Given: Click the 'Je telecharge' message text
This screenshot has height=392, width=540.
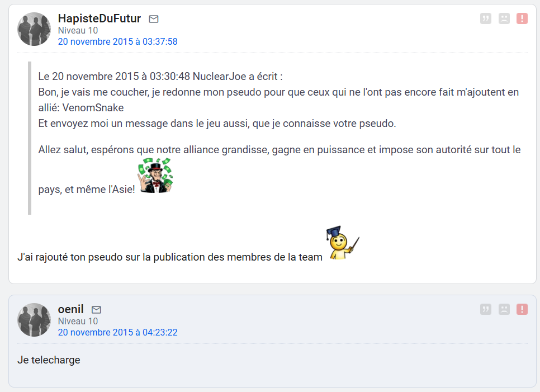Looking at the screenshot, I should (49, 360).
